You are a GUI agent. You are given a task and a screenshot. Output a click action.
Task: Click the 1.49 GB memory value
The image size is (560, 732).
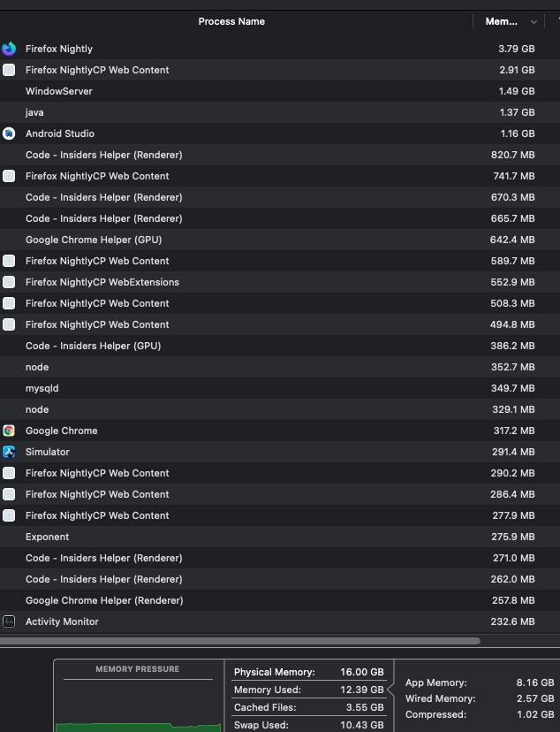pos(517,91)
